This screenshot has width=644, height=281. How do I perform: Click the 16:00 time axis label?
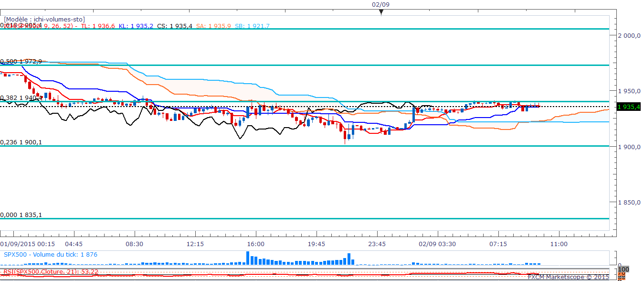click(256, 244)
